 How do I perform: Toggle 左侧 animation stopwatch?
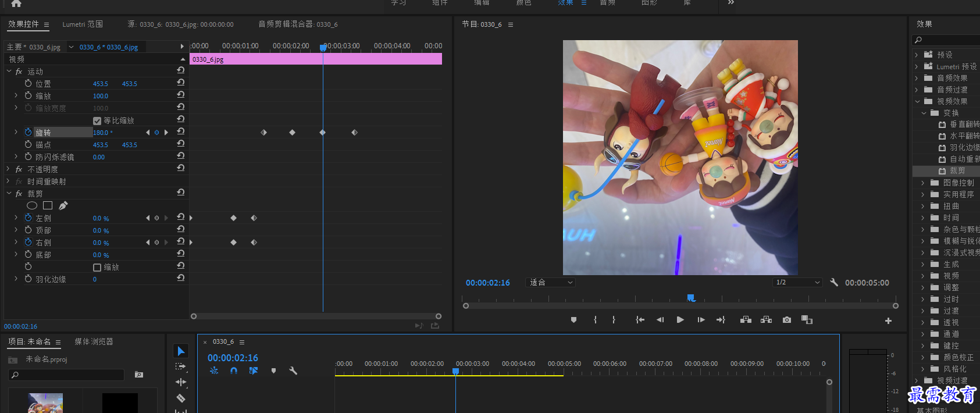pyautogui.click(x=28, y=218)
